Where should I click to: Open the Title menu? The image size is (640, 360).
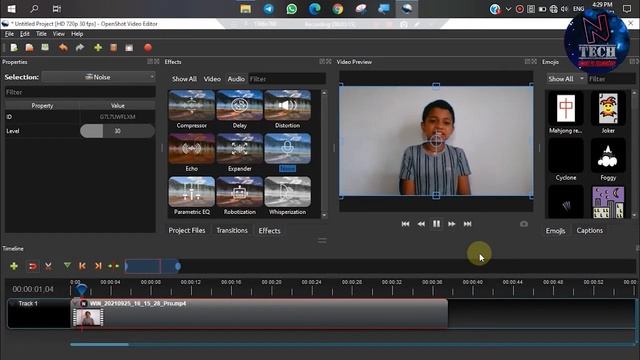(41, 34)
